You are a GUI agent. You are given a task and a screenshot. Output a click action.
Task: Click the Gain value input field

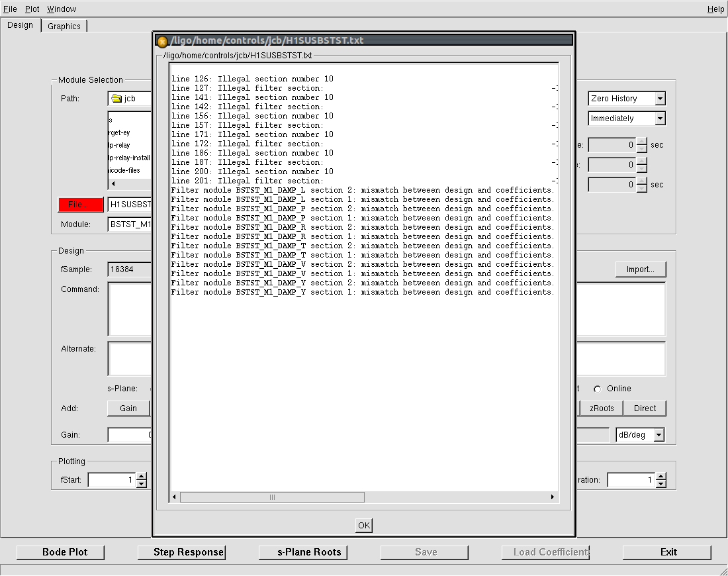pyautogui.click(x=130, y=435)
